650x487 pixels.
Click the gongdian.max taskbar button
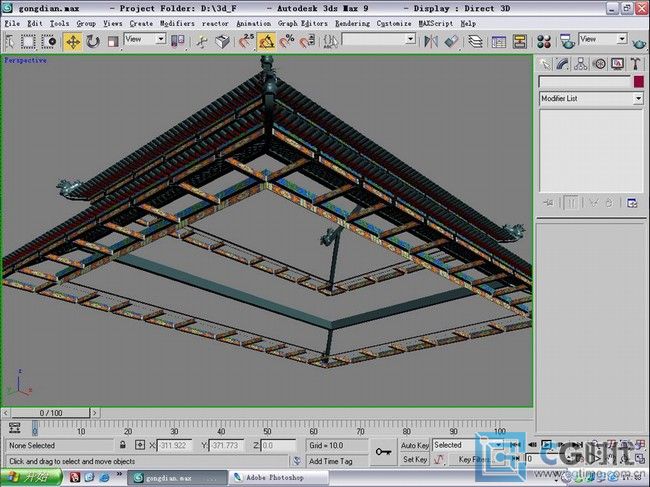[177, 477]
